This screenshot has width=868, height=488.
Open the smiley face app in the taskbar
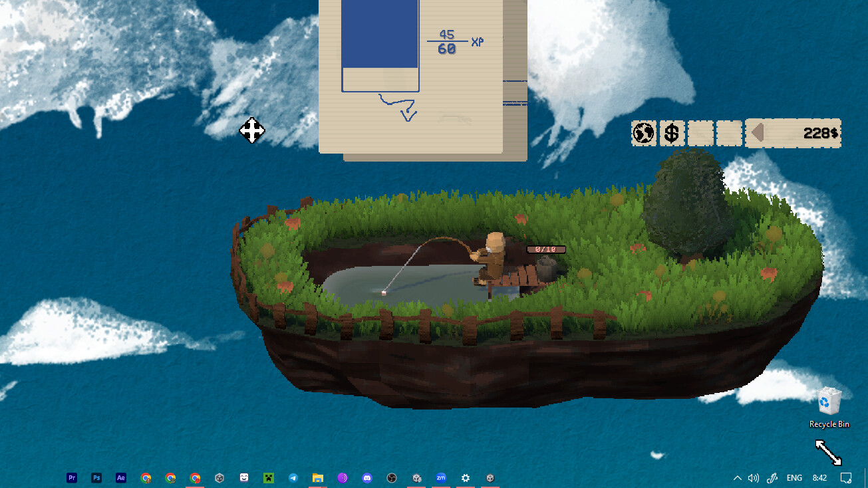(244, 477)
